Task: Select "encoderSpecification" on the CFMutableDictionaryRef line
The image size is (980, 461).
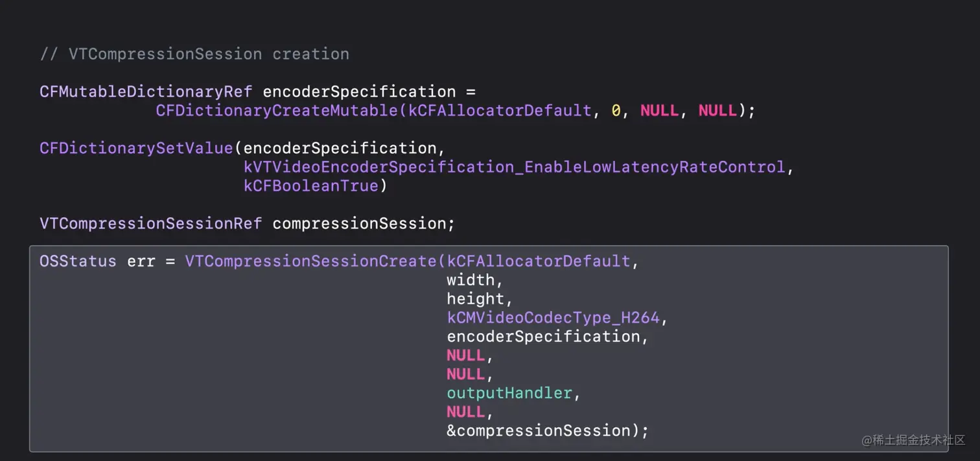Action: pyautogui.click(x=359, y=92)
